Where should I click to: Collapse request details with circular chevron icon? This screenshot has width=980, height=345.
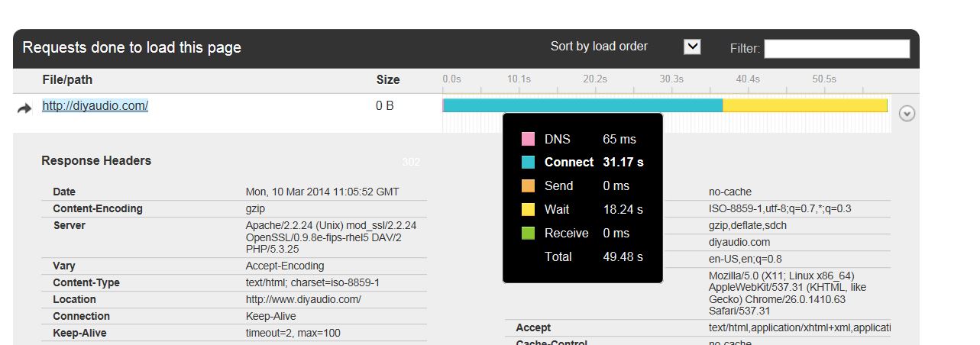(907, 114)
